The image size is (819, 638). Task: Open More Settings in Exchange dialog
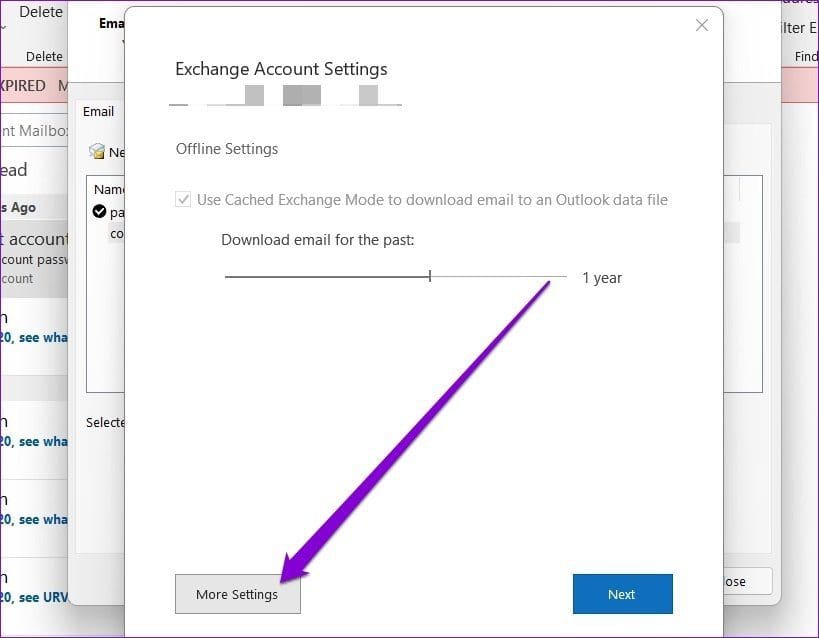tap(238, 594)
